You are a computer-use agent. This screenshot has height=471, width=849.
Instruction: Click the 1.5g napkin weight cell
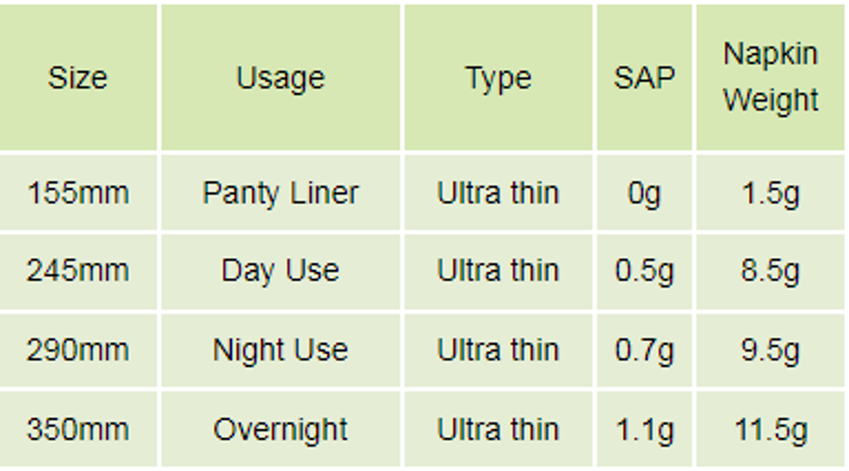[770, 192]
